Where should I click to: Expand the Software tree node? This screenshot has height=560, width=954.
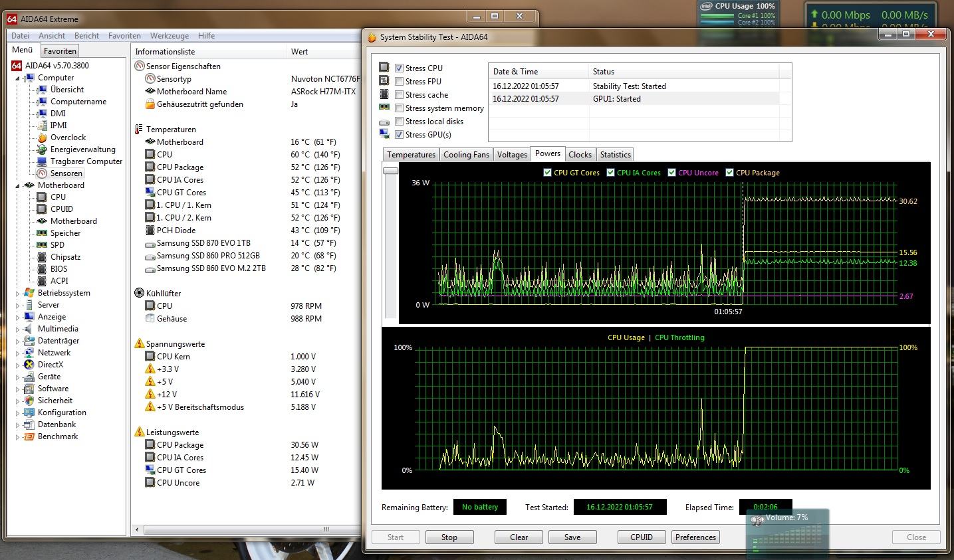18,389
